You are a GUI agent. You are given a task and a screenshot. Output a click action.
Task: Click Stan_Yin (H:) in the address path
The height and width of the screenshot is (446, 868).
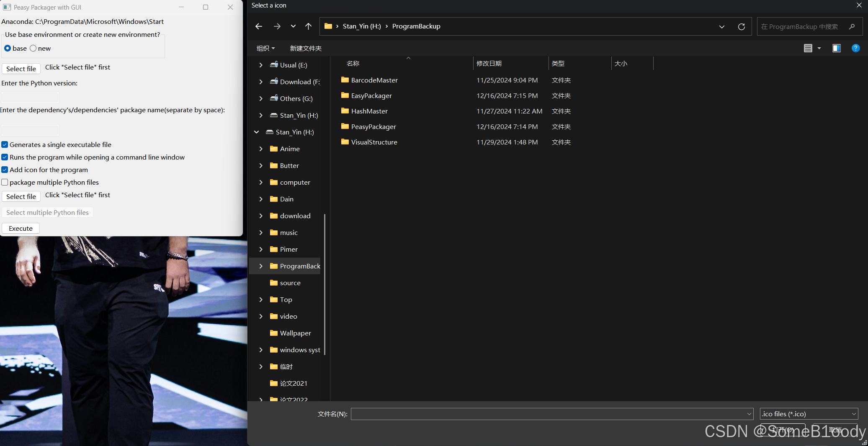(362, 26)
